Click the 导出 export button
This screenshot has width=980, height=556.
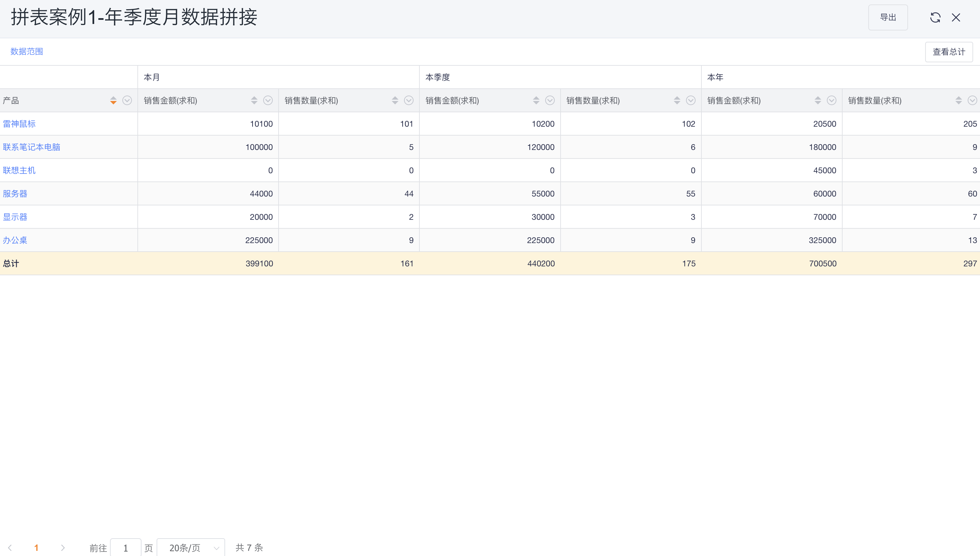pyautogui.click(x=888, y=17)
